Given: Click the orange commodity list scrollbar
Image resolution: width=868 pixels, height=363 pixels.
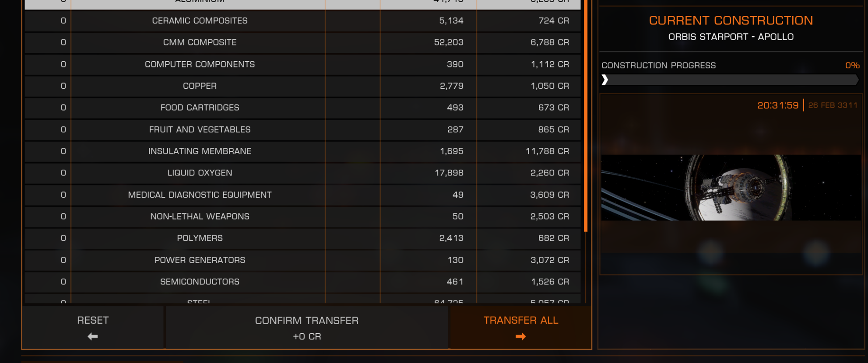Looking at the screenshot, I should tap(586, 116).
